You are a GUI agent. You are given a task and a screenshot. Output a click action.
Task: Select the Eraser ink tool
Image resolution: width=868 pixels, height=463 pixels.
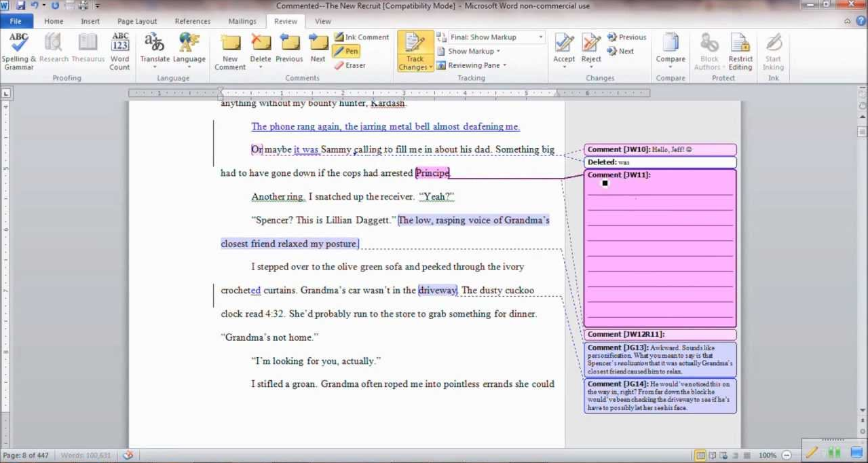pyautogui.click(x=350, y=66)
